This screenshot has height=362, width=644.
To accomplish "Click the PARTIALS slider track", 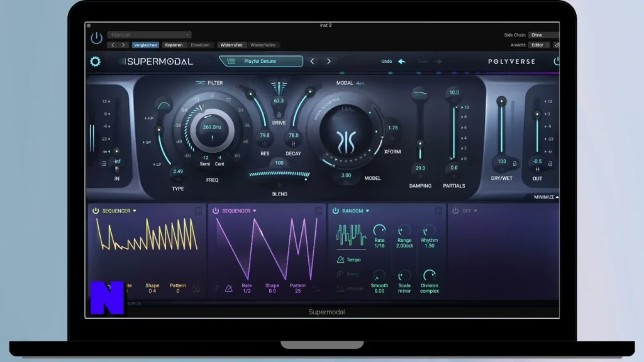I will (x=453, y=133).
